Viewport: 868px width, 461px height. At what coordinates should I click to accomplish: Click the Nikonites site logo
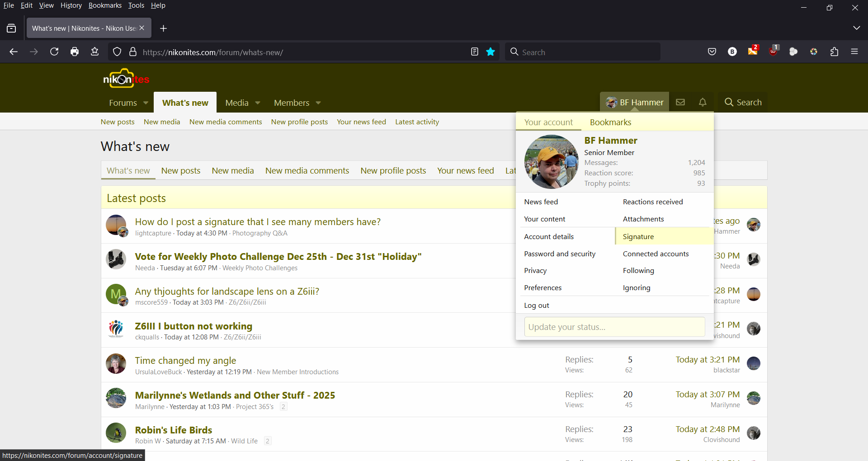tap(126, 79)
